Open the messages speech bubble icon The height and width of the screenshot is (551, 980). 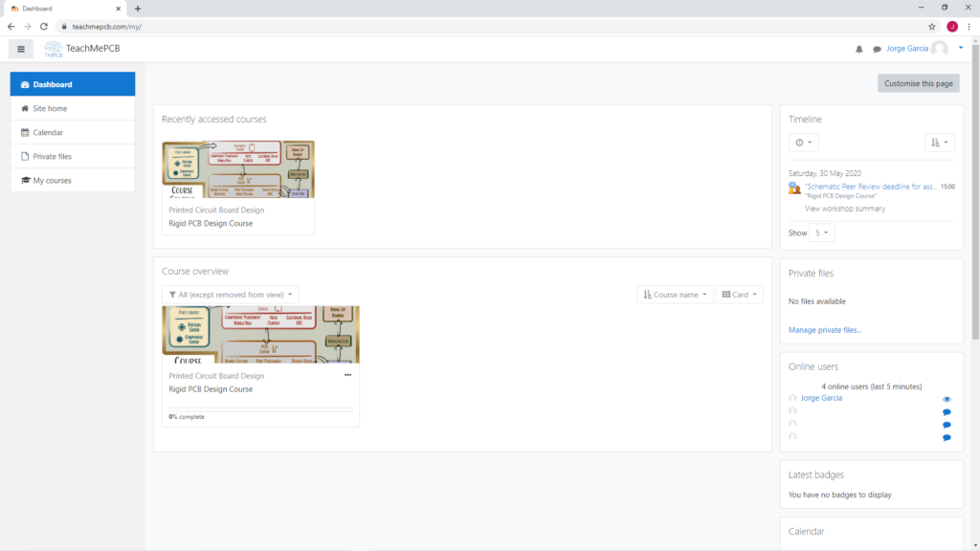click(x=877, y=49)
